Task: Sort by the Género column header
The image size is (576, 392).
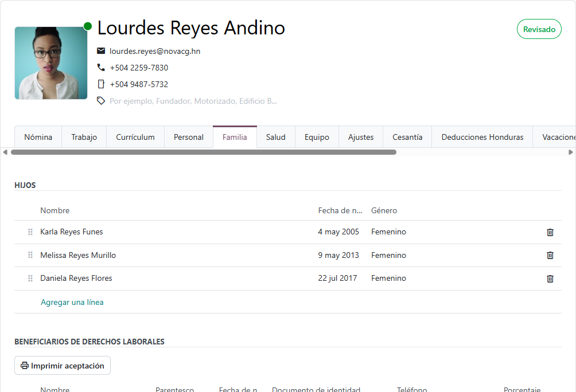Action: 384,210
